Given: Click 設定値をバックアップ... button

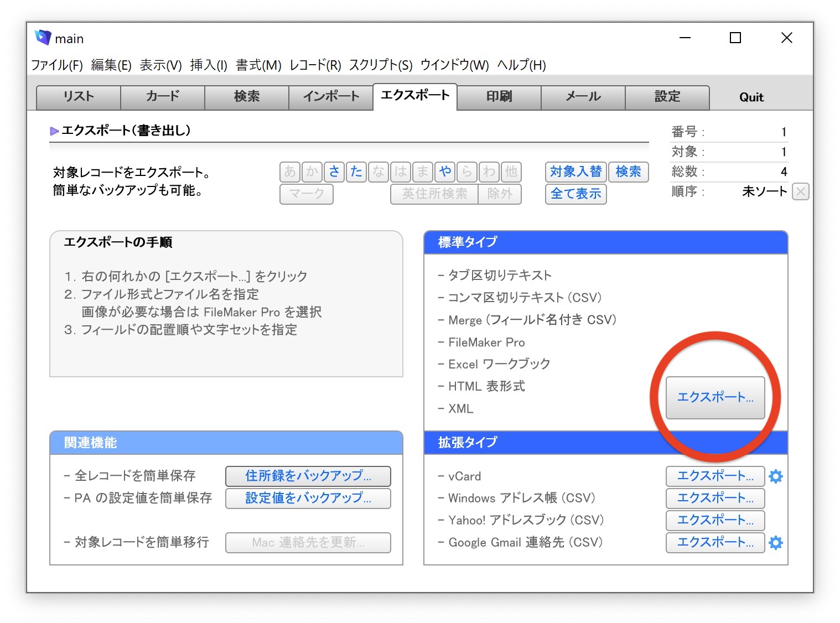Looking at the screenshot, I should [308, 498].
